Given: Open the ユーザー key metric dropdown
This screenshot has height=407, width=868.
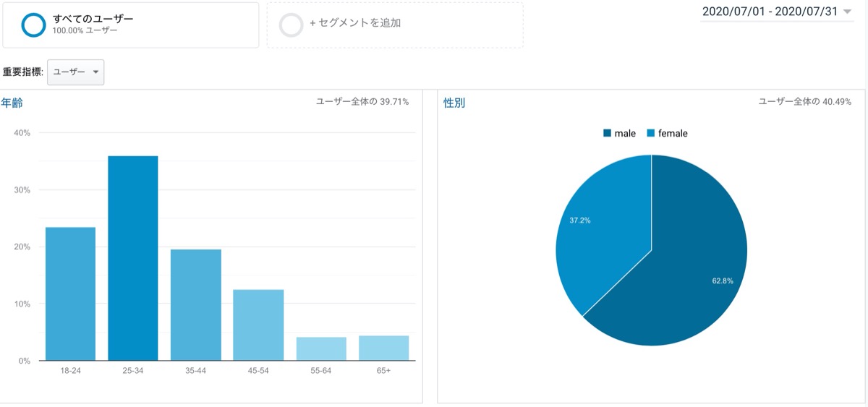Looking at the screenshot, I should click(x=76, y=72).
